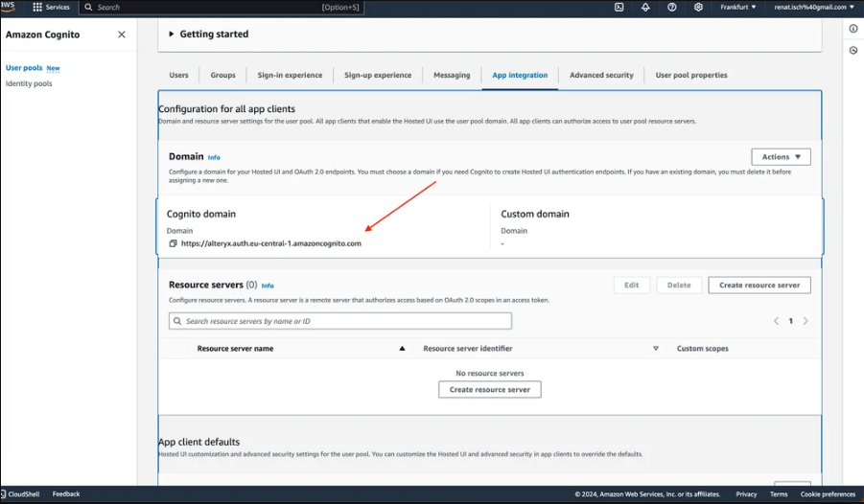Close the Amazon Cognito side navigation
This screenshot has height=504, width=864.
[122, 34]
